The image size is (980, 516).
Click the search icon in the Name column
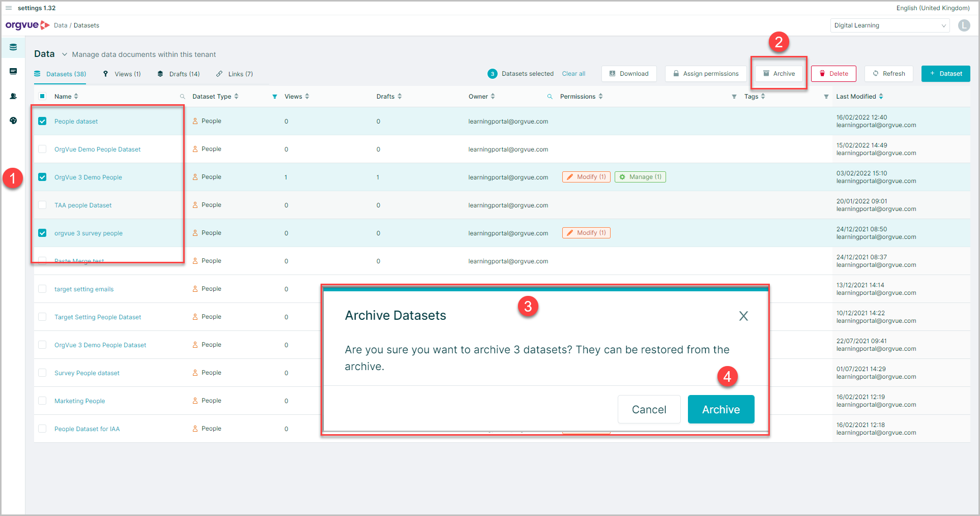[x=182, y=97]
